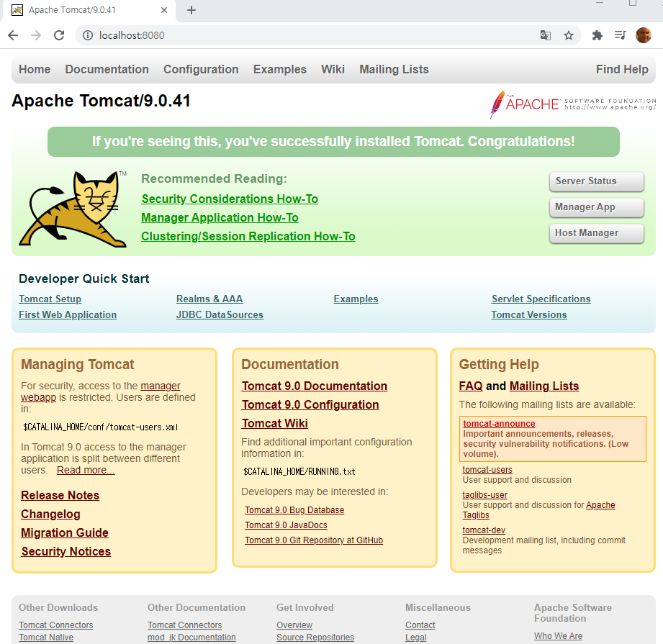Open Realms & AAA link
This screenshot has width=663, height=644.
pyautogui.click(x=209, y=299)
